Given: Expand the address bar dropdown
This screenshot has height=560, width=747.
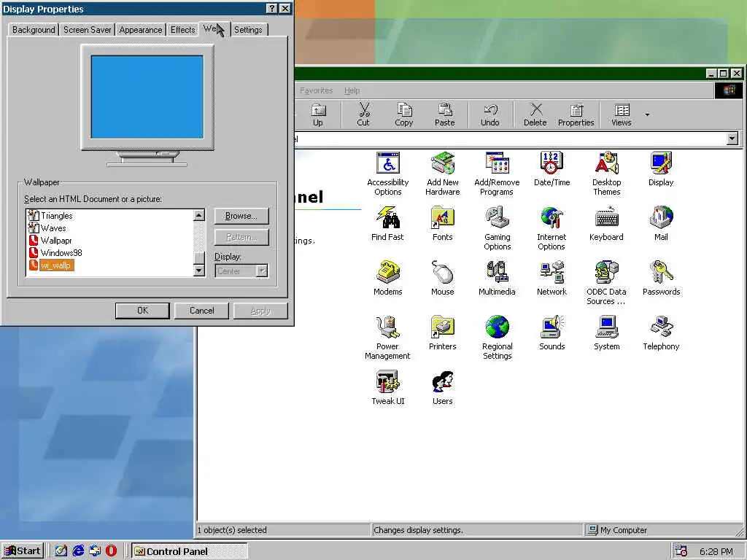Looking at the screenshot, I should click(x=732, y=139).
